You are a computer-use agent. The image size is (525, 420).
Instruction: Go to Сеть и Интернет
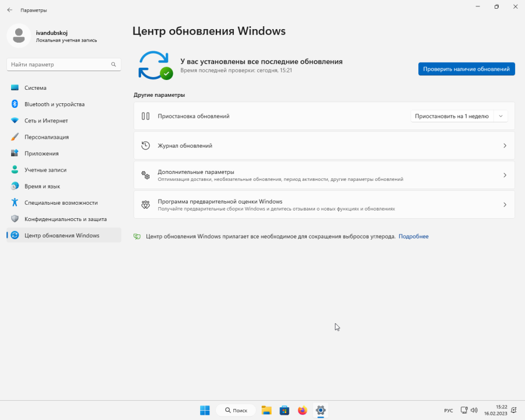[64, 121]
